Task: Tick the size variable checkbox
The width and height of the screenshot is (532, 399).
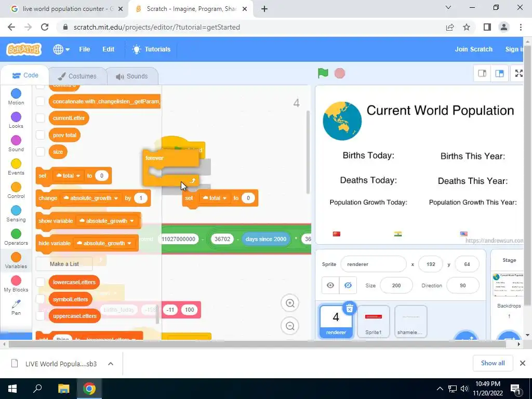Action: click(41, 152)
